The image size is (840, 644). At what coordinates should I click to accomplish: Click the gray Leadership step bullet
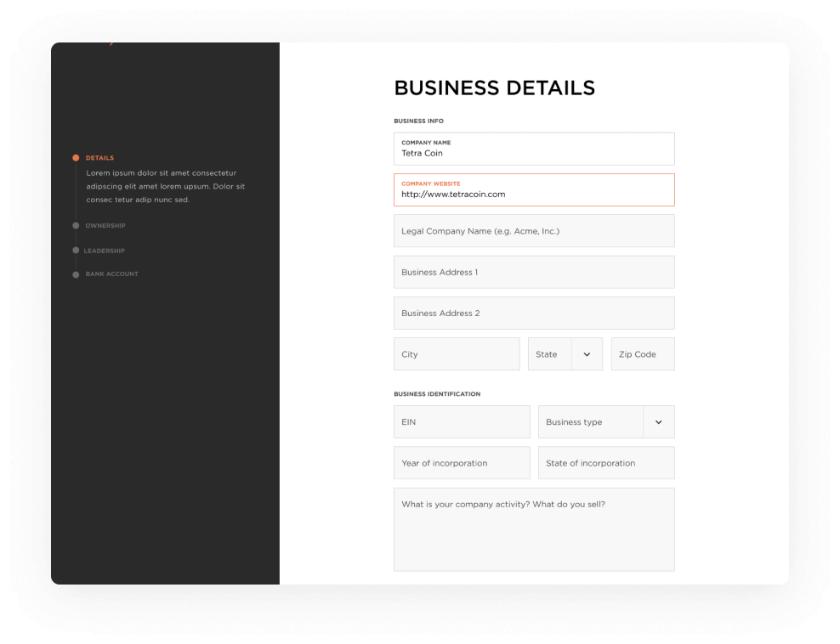[x=76, y=251]
